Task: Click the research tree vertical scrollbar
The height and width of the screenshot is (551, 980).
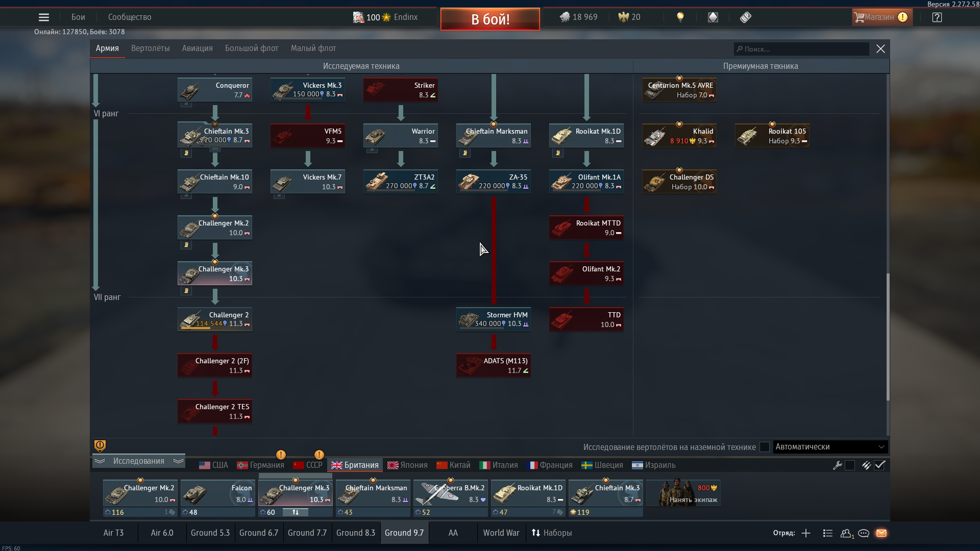Action: pyautogui.click(x=888, y=337)
